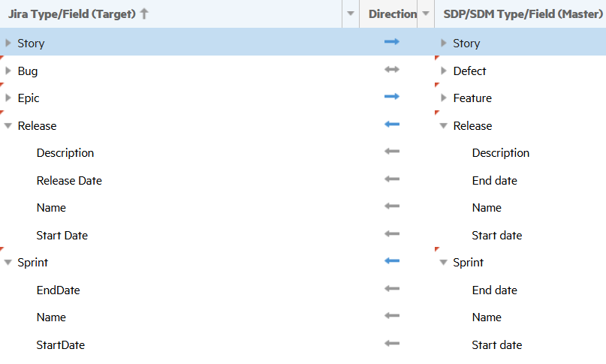Image resolution: width=606 pixels, height=364 pixels.
Task: Click the Sprint row left-arrow direction icon
Action: click(x=391, y=262)
